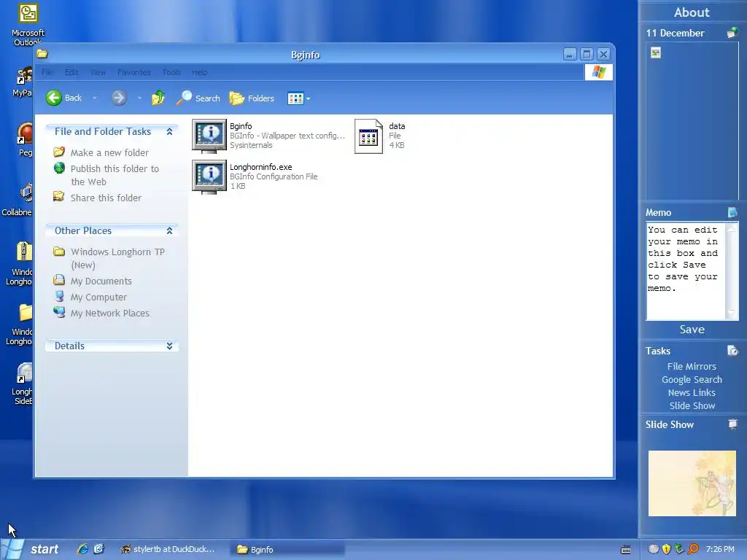Go to Windows Longhorn TP (New) folder
Screen dimensions: 747x560
coord(117,259)
